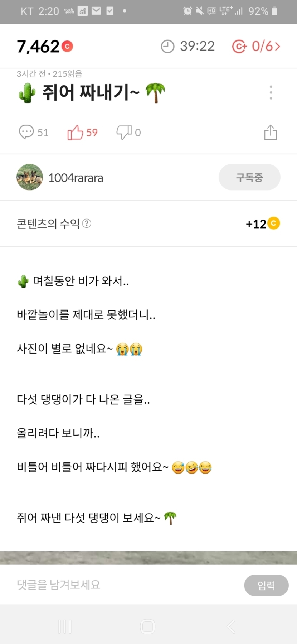
Task: Tap the Android home button
Action: click(x=148, y=626)
